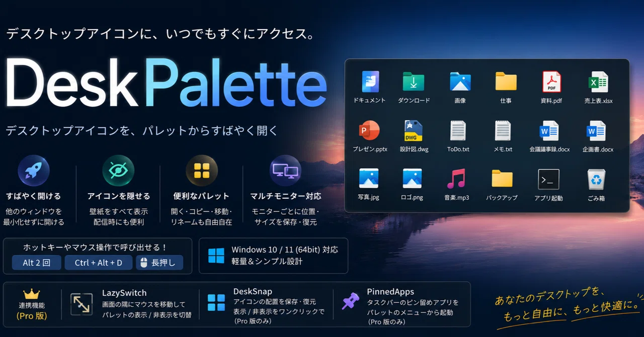Click the すばやく開ける heading
644x337 pixels.
coord(34,196)
